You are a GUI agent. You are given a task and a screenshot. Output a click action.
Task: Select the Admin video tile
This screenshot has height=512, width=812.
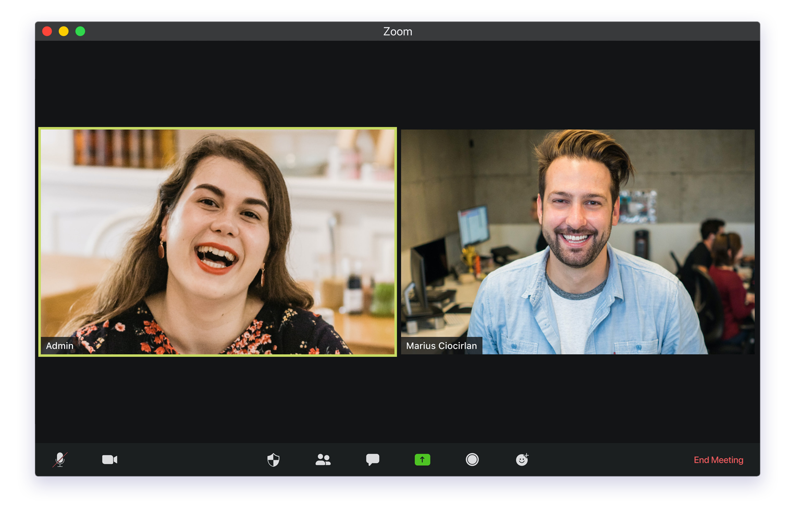coord(218,242)
